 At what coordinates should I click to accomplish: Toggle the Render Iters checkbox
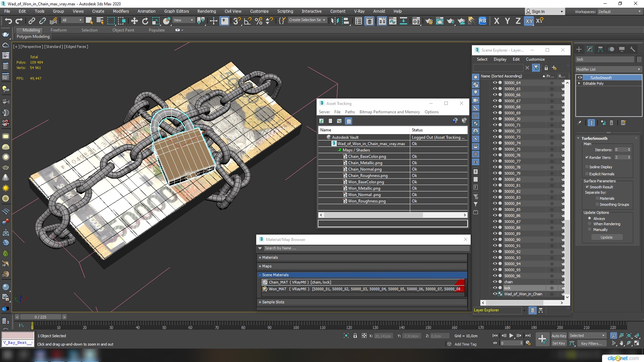(x=587, y=157)
